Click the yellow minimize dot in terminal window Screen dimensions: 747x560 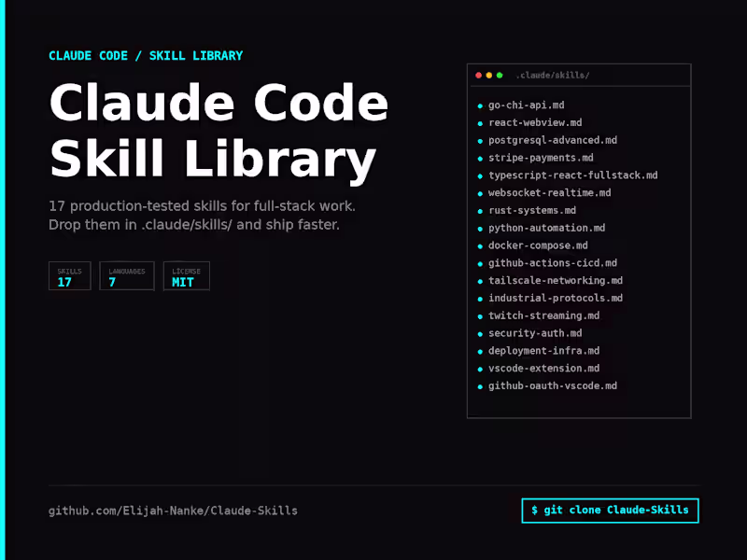click(488, 76)
